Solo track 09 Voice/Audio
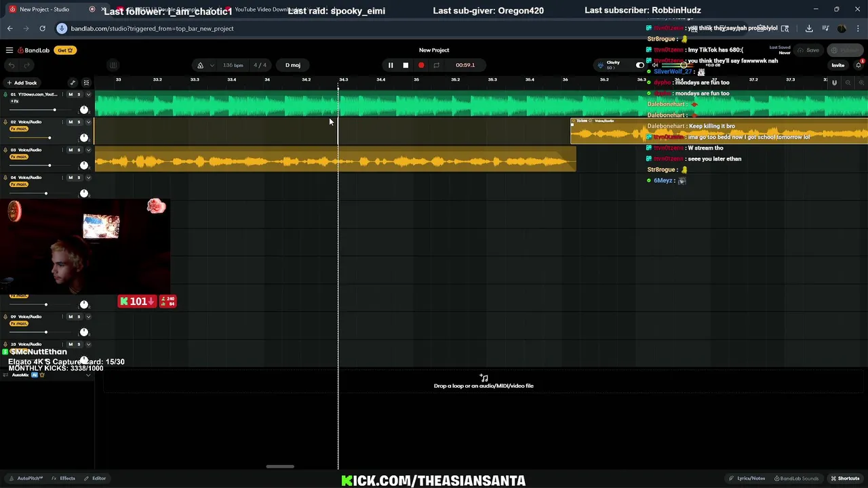Screen dimensions: 868x488 pyautogui.click(x=79, y=317)
